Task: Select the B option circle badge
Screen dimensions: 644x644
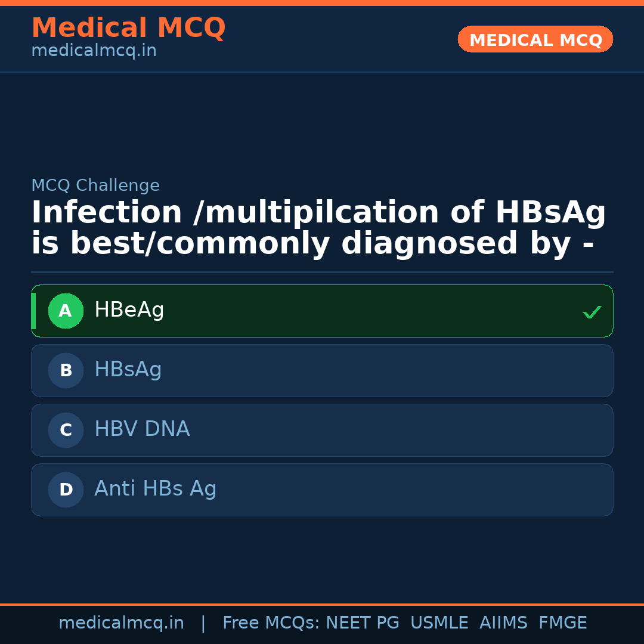Action: [66, 370]
